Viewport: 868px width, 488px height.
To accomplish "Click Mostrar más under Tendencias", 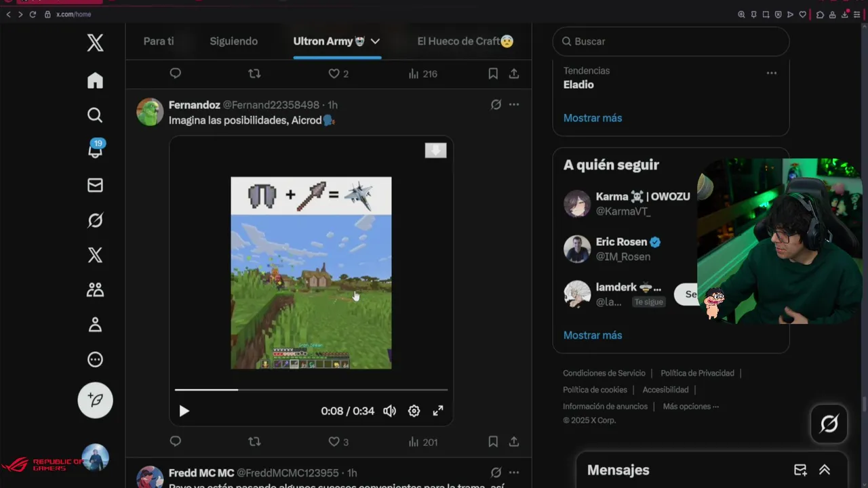I will click(593, 118).
